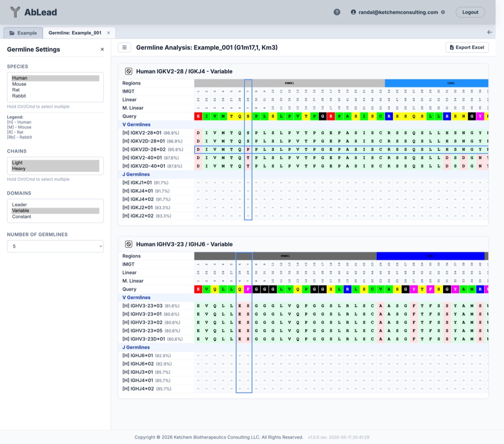Click the blue CDR1 region bar in light chain
The image size is (504, 444).
pos(436,83)
